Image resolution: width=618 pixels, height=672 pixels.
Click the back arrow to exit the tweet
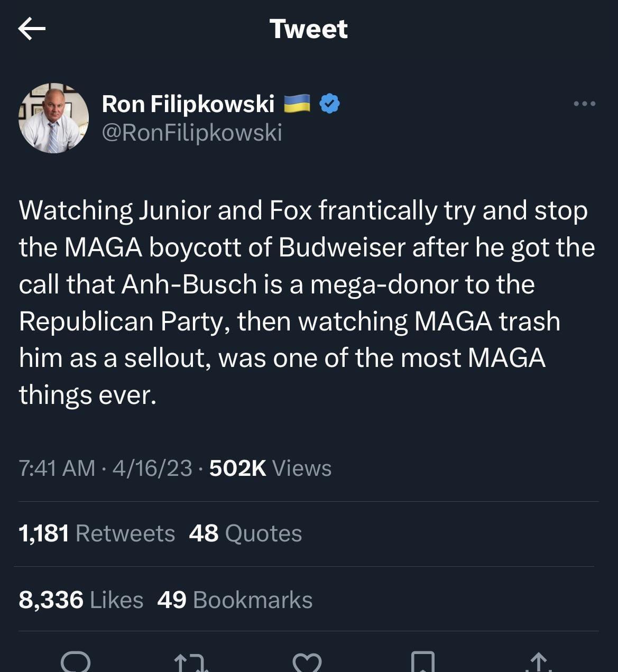pyautogui.click(x=33, y=29)
